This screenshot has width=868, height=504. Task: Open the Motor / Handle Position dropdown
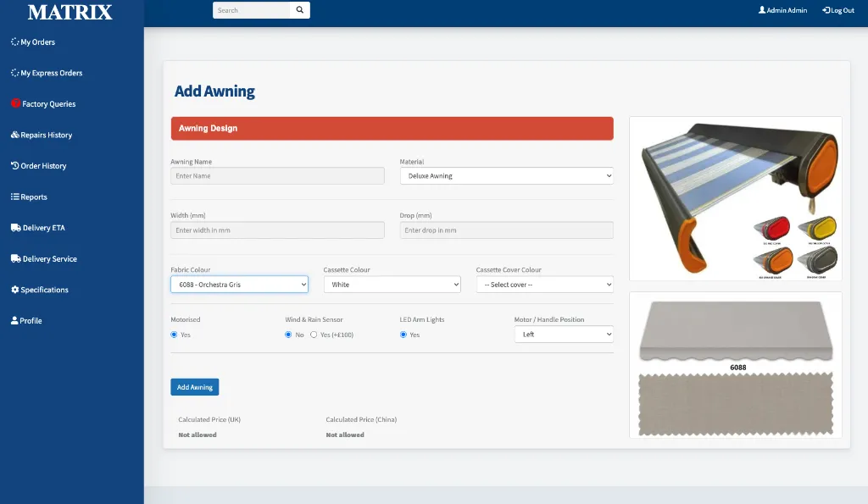(564, 334)
